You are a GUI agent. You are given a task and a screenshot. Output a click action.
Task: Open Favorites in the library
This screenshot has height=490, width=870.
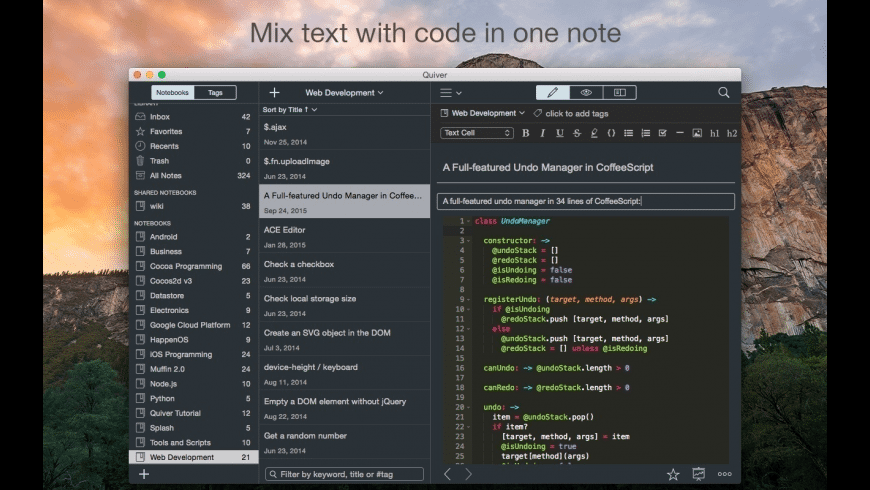pos(192,132)
